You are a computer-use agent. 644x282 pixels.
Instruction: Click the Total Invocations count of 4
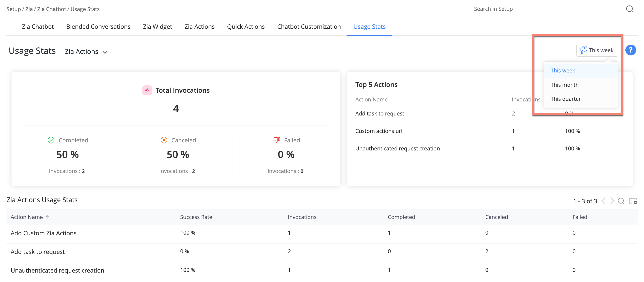[x=176, y=108]
